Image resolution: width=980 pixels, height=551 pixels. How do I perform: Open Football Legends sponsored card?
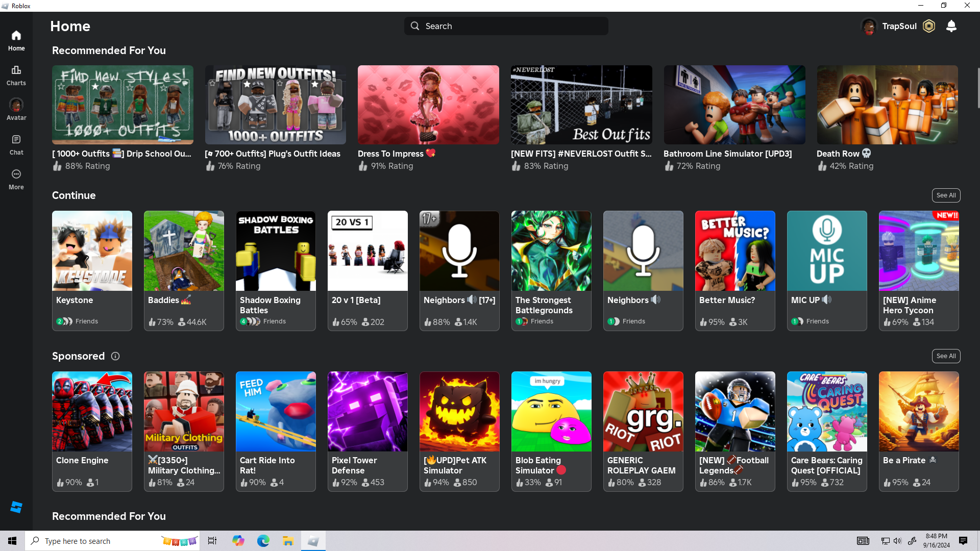point(735,431)
